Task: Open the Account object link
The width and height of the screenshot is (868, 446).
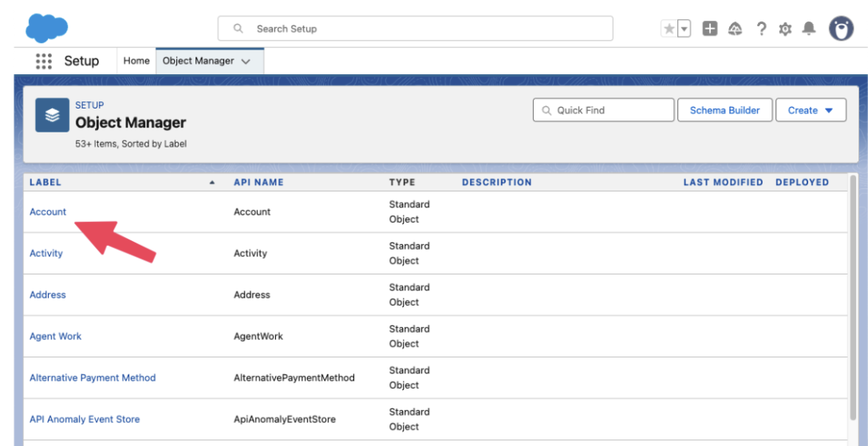Action: [x=48, y=212]
